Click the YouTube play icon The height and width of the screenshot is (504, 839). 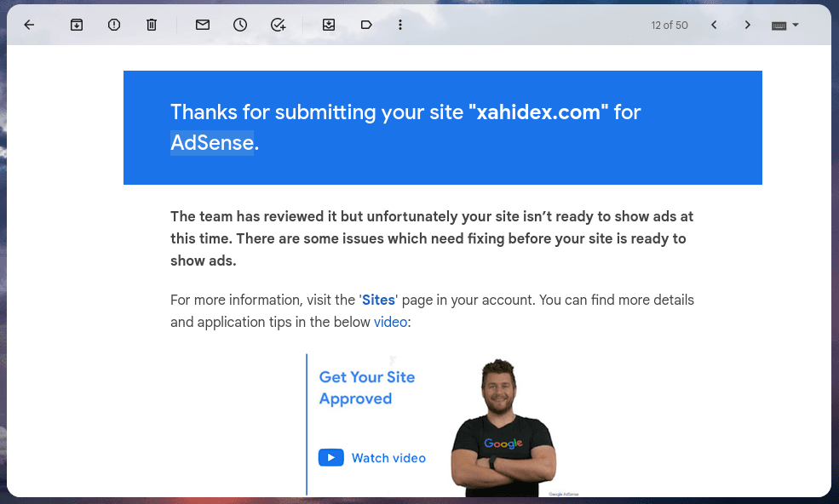tap(330, 457)
